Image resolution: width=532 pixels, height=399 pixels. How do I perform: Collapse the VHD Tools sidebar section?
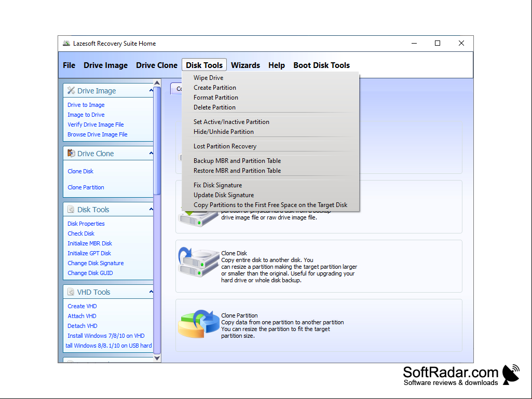[151, 292]
